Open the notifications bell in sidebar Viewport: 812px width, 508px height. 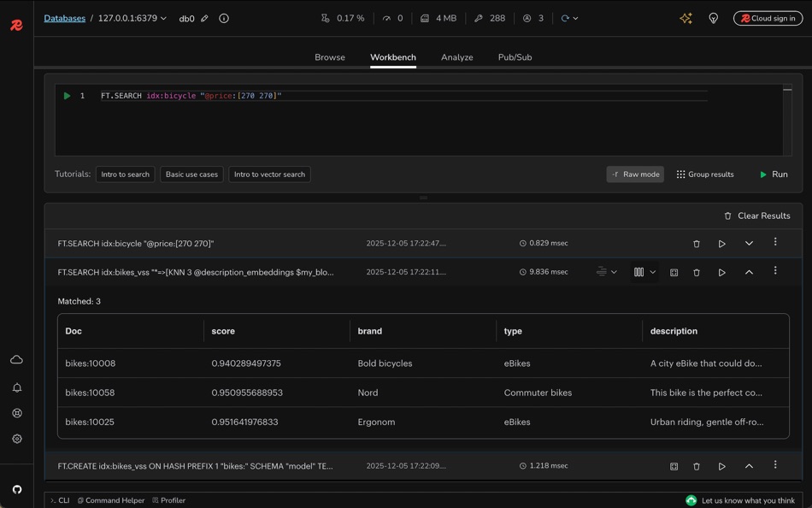point(16,387)
